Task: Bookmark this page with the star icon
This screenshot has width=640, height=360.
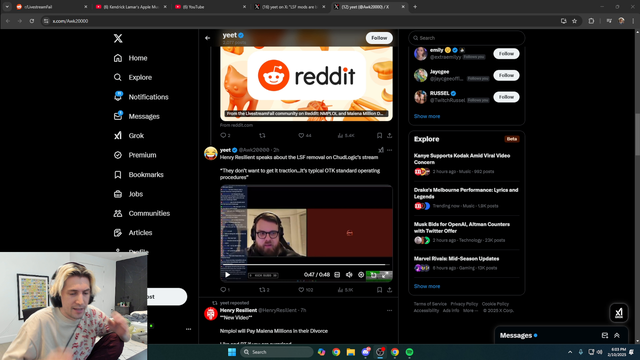Action: [574, 21]
